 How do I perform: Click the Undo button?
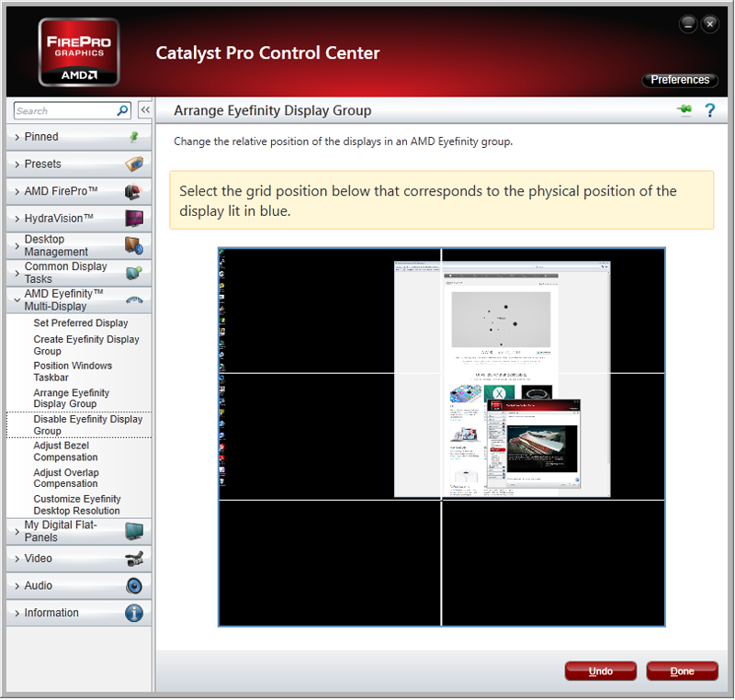point(601,671)
